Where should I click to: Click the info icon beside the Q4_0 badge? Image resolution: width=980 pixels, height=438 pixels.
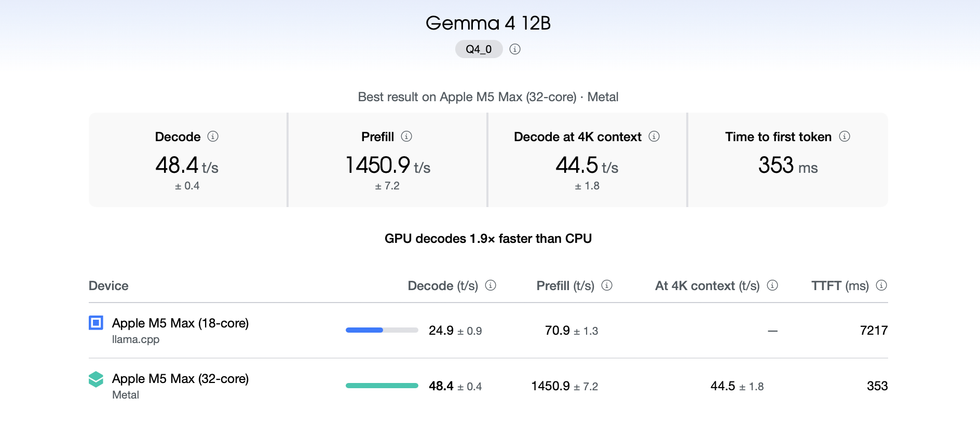point(515,49)
